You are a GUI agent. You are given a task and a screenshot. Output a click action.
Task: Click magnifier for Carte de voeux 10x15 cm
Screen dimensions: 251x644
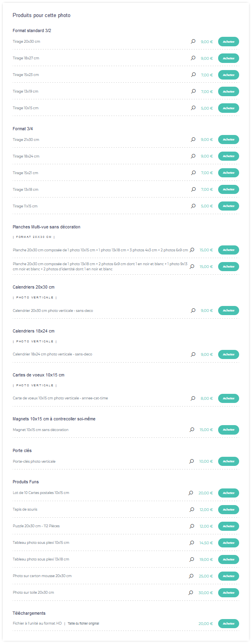coord(193,398)
